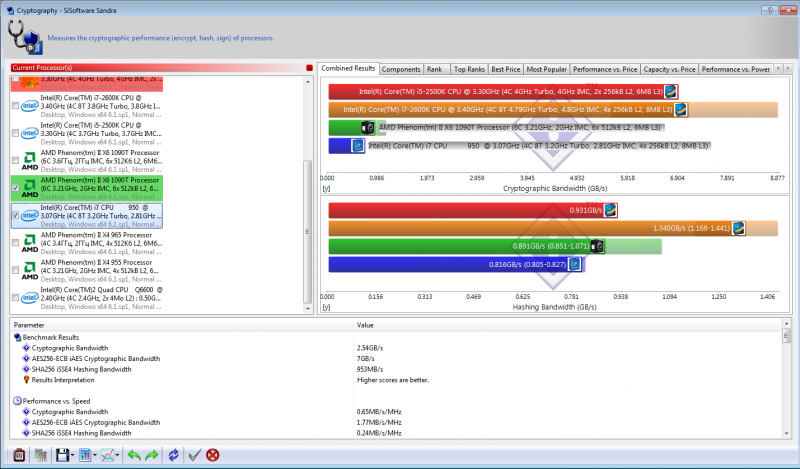Viewport: 800px width, 469px height.
Task: Enable checkbox for AMD Phenom II X4 965
Action: (15, 243)
